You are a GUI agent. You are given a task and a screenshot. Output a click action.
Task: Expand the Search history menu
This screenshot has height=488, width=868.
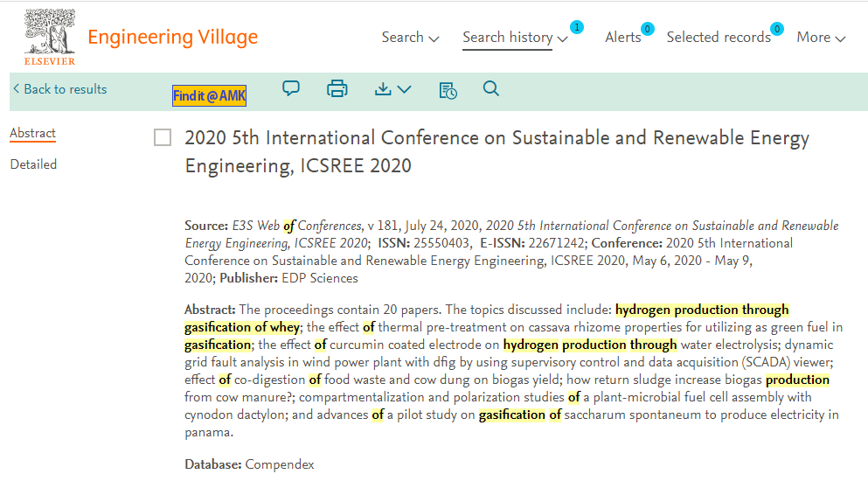tap(516, 37)
